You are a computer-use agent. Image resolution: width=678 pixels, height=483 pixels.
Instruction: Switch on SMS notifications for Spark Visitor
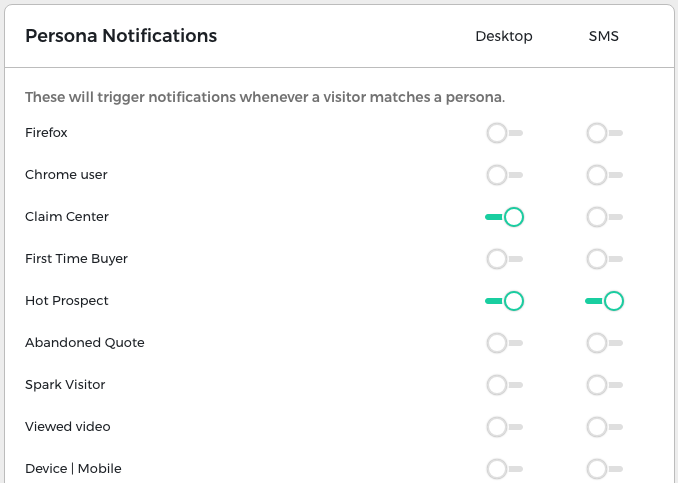[604, 385]
